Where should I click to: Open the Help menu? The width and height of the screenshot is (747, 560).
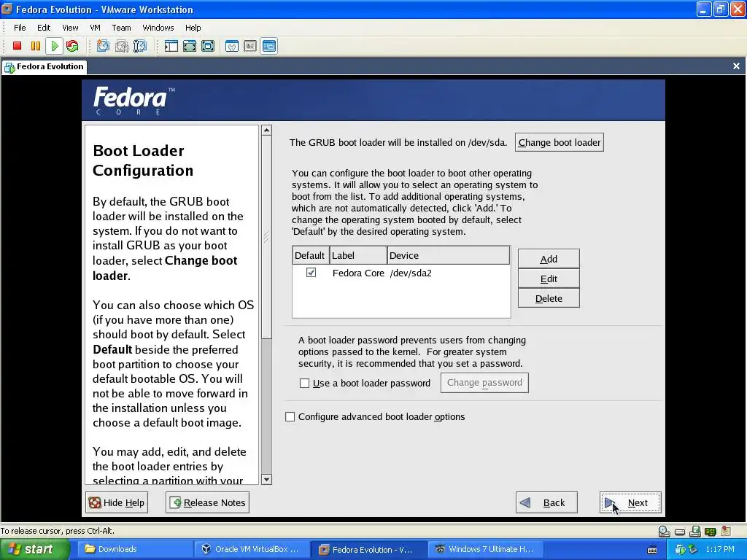coord(193,28)
